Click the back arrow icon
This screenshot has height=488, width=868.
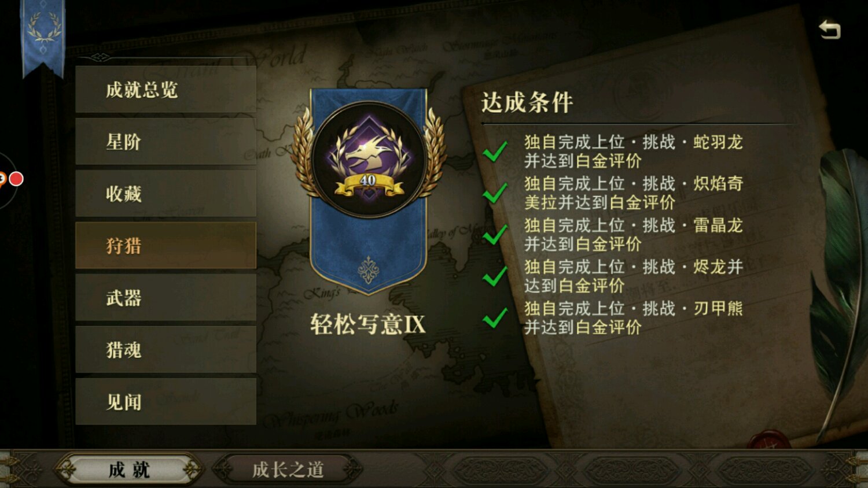(x=829, y=29)
